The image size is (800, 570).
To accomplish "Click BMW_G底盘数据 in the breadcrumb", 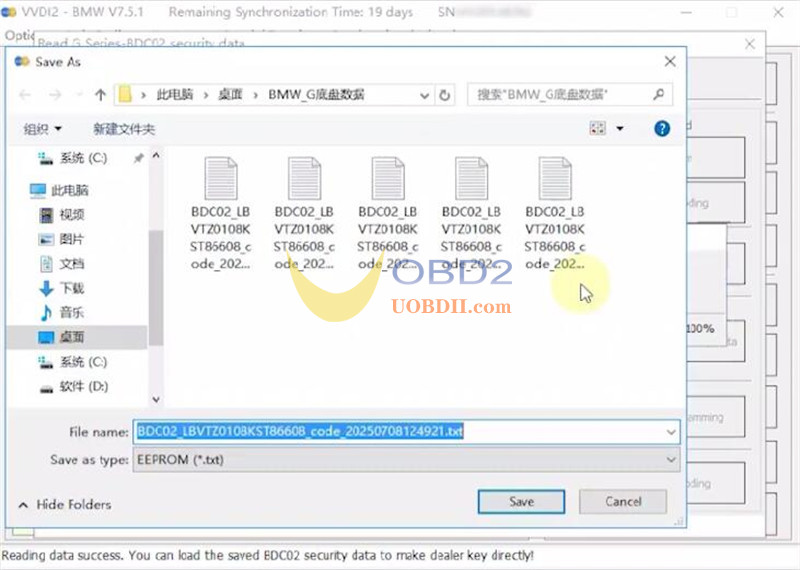I will coord(316,94).
